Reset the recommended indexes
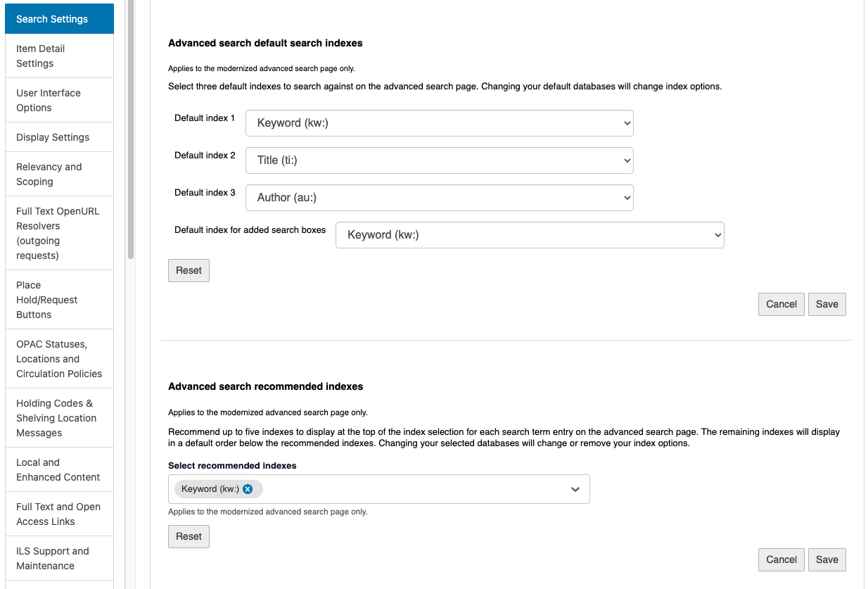 click(189, 536)
